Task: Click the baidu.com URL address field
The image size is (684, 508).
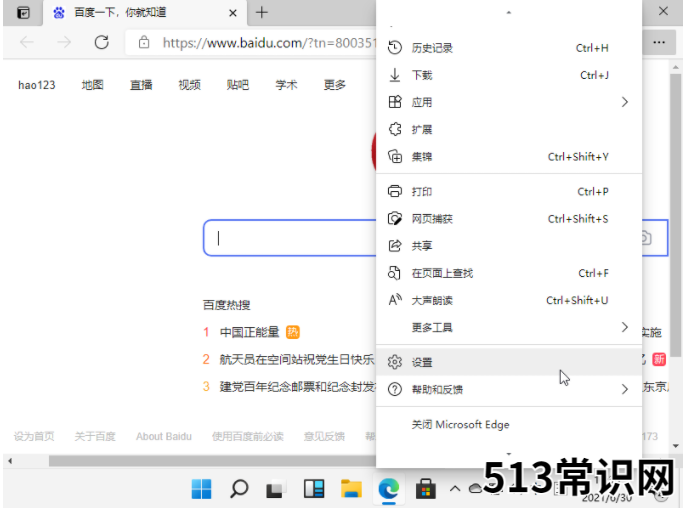Action: (x=268, y=43)
